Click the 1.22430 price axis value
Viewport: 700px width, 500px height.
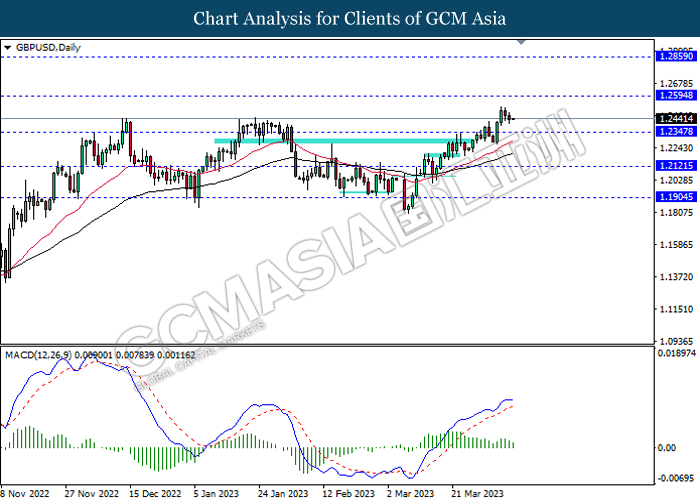pyautogui.click(x=676, y=148)
